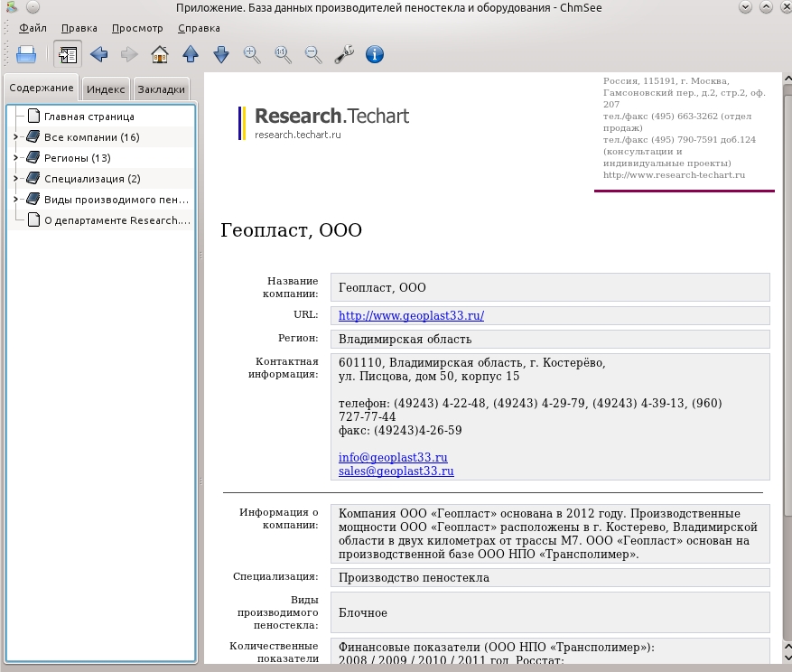
Task: Select Главная страница in contents tree
Action: [x=89, y=117]
